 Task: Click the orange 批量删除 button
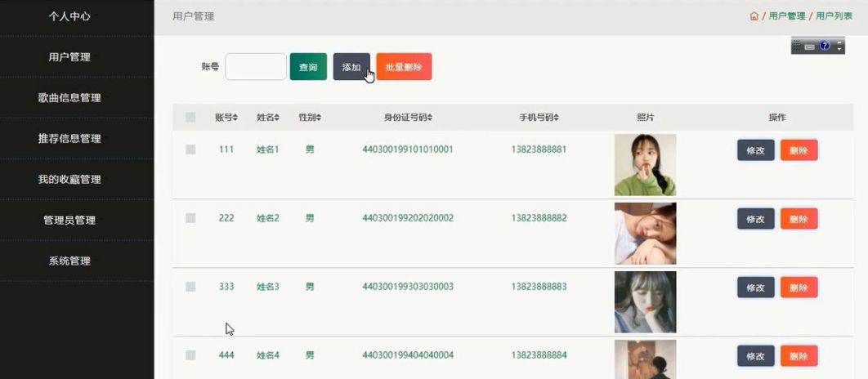point(404,67)
